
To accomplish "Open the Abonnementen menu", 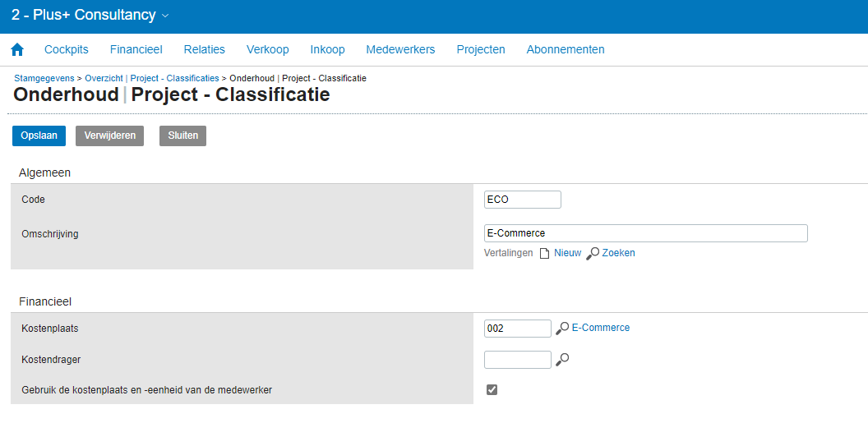I will [x=566, y=49].
